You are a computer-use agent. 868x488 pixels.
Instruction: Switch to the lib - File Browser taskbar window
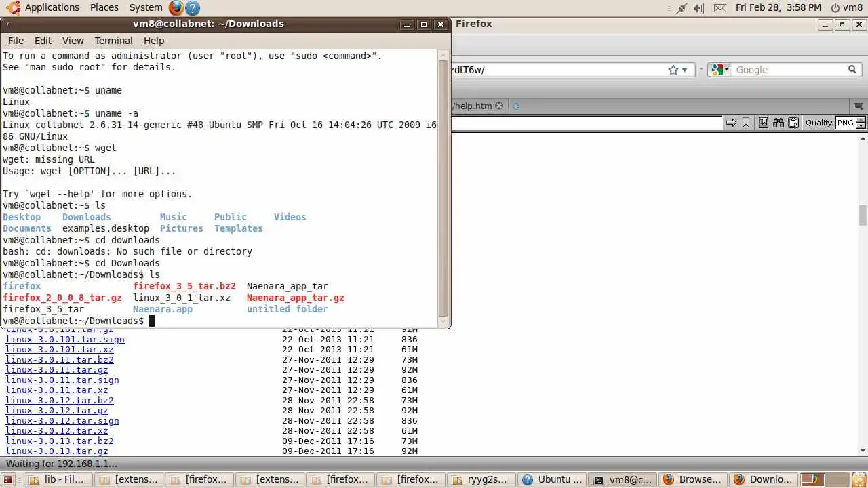58,479
